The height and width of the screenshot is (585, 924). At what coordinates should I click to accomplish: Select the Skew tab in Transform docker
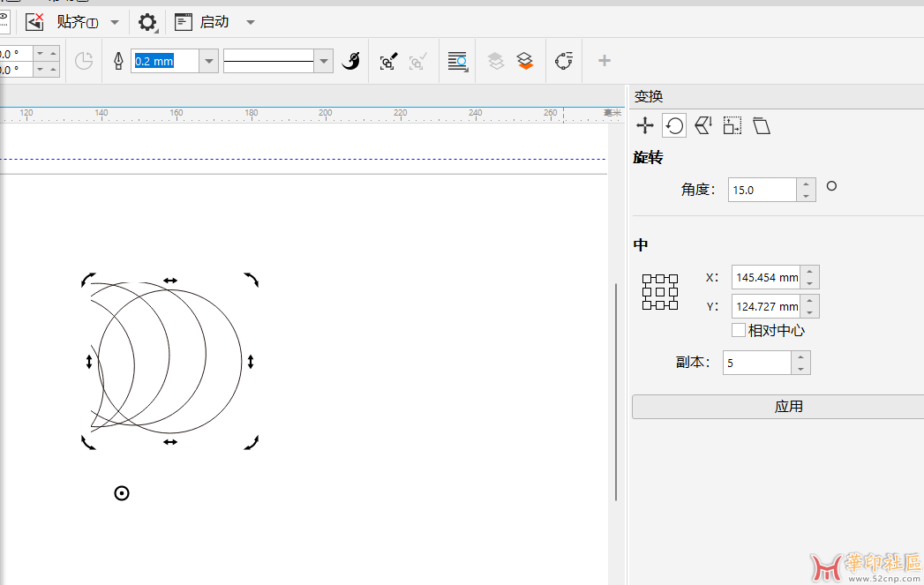click(x=762, y=125)
